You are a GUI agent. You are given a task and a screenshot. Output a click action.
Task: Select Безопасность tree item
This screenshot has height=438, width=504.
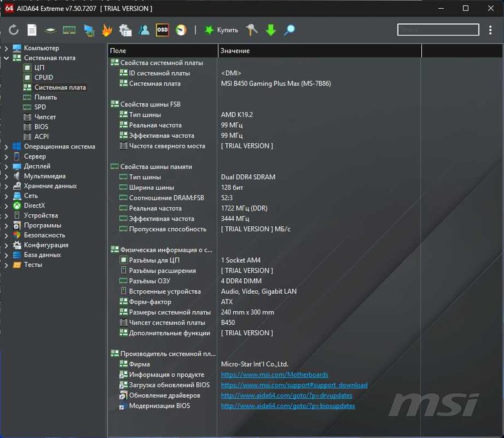tap(45, 235)
